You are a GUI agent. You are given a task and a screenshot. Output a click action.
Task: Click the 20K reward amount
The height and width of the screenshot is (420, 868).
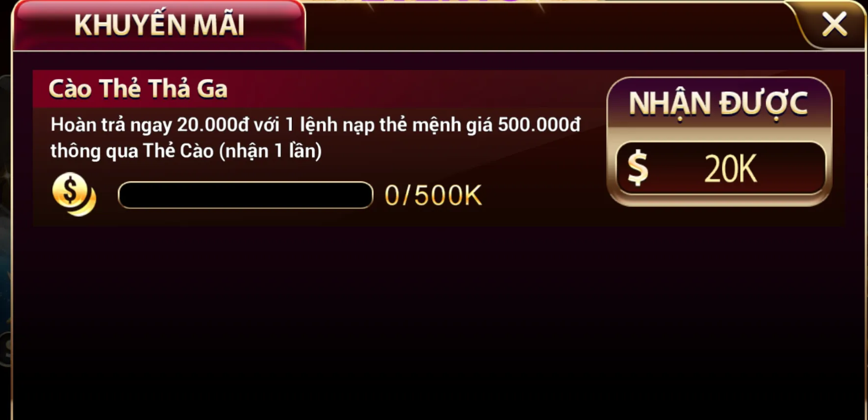pyautogui.click(x=731, y=169)
